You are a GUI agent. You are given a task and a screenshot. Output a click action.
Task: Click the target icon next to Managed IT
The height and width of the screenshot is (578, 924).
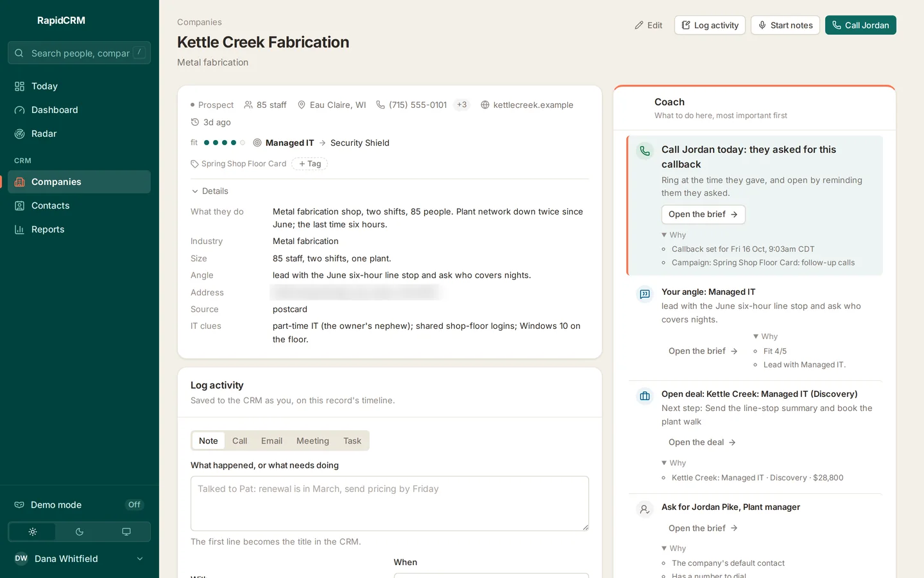[x=257, y=143]
